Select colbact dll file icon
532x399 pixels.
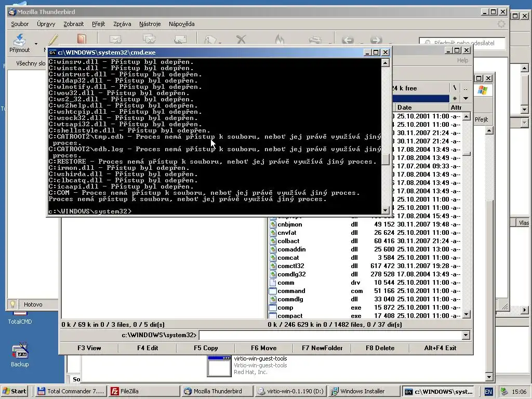(273, 241)
